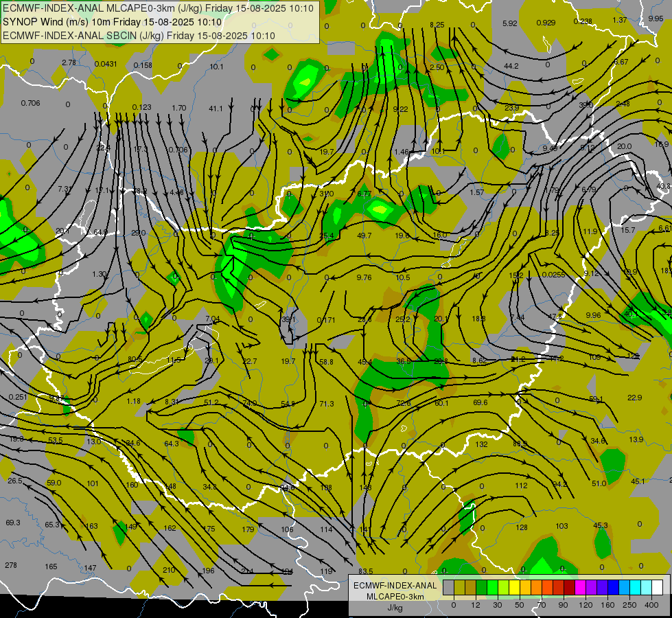Click legend tick label 250

tap(629, 605)
